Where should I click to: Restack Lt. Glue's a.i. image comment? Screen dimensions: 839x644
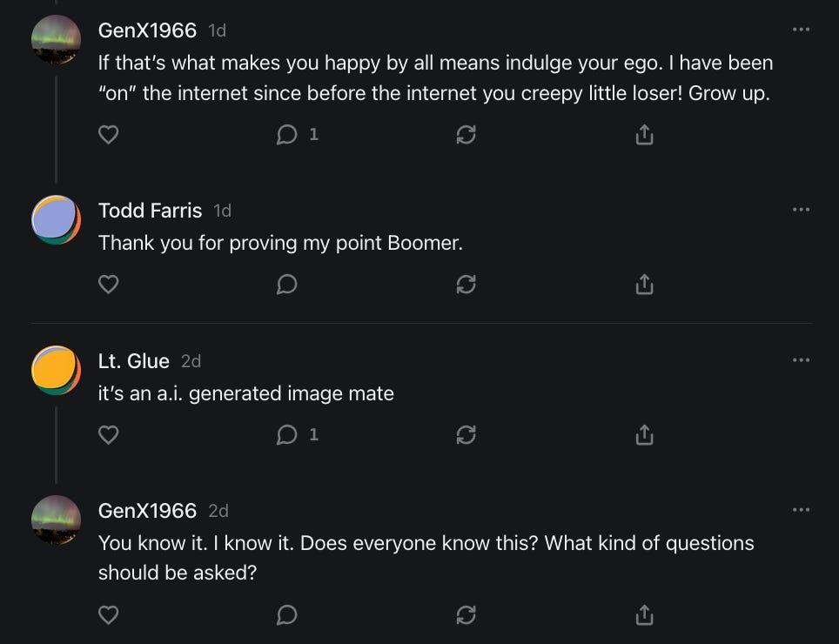[466, 434]
